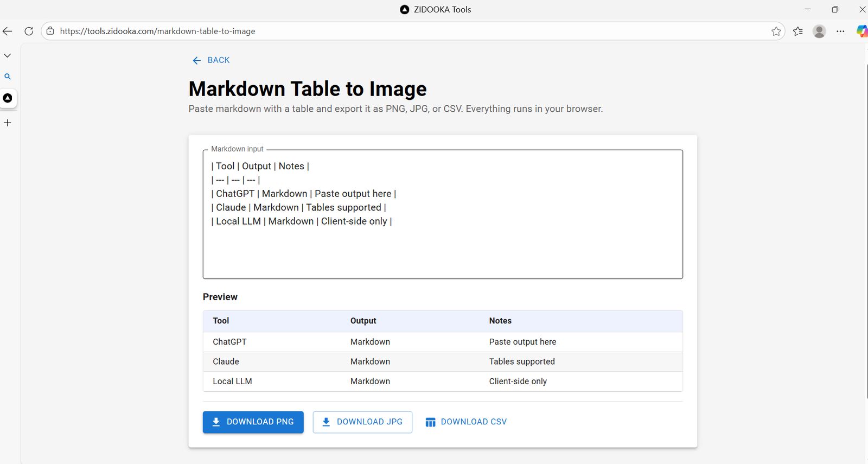Open the favorites list icon

pyautogui.click(x=797, y=31)
